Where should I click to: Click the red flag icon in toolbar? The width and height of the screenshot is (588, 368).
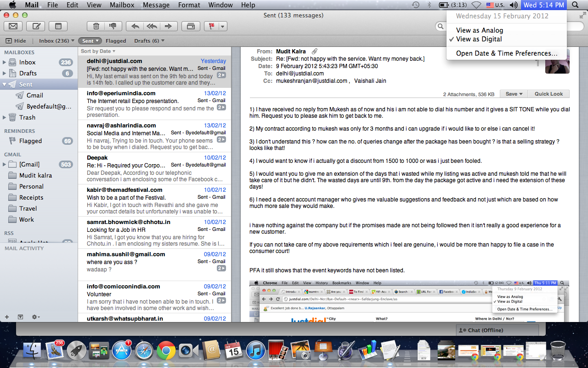(x=212, y=26)
